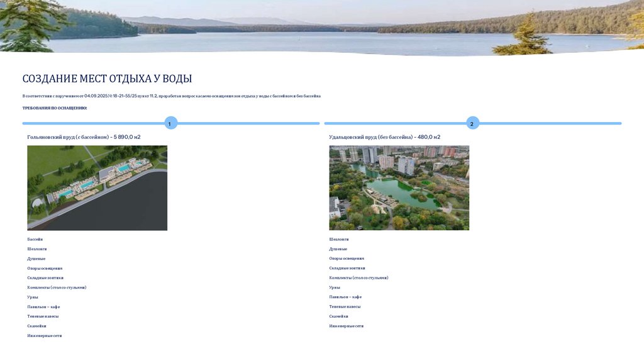Select 'Урны' under Гольяновский пруд
644x361 pixels.
pos(33,297)
